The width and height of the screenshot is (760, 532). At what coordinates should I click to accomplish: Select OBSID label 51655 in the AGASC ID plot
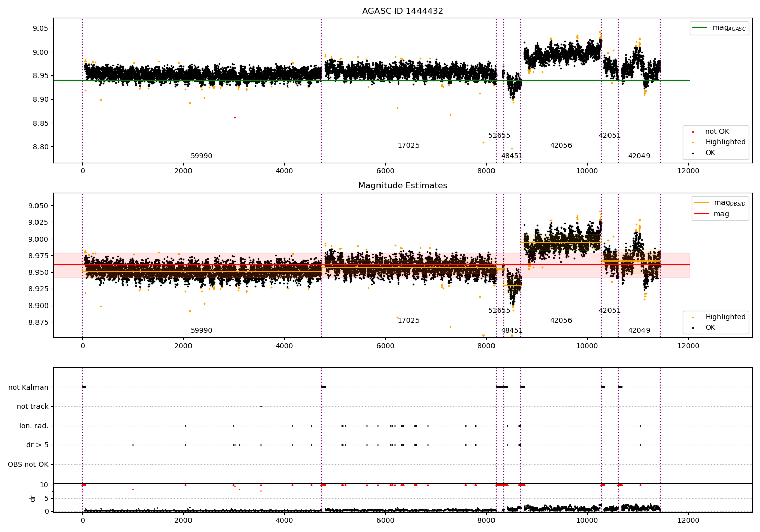[499, 136]
